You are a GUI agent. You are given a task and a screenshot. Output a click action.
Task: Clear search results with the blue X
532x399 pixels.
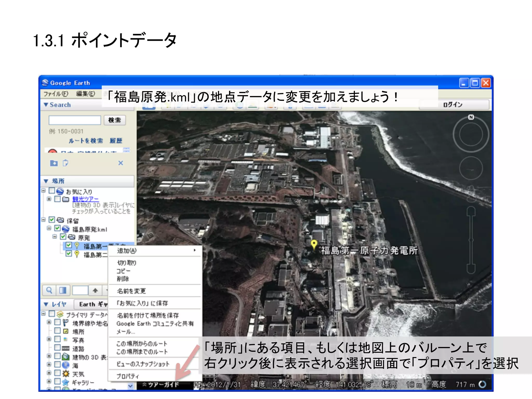coord(121,163)
